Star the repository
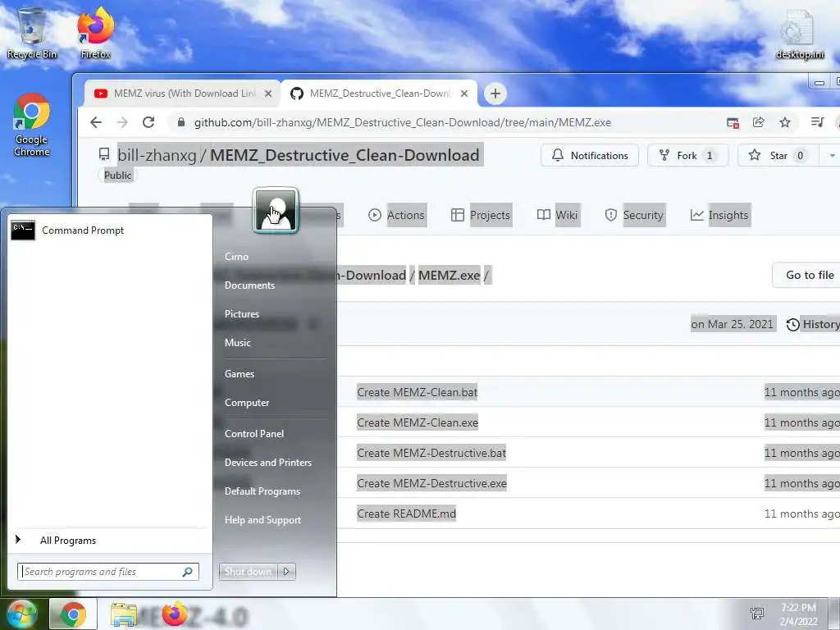The width and height of the screenshot is (840, 630). tap(778, 155)
